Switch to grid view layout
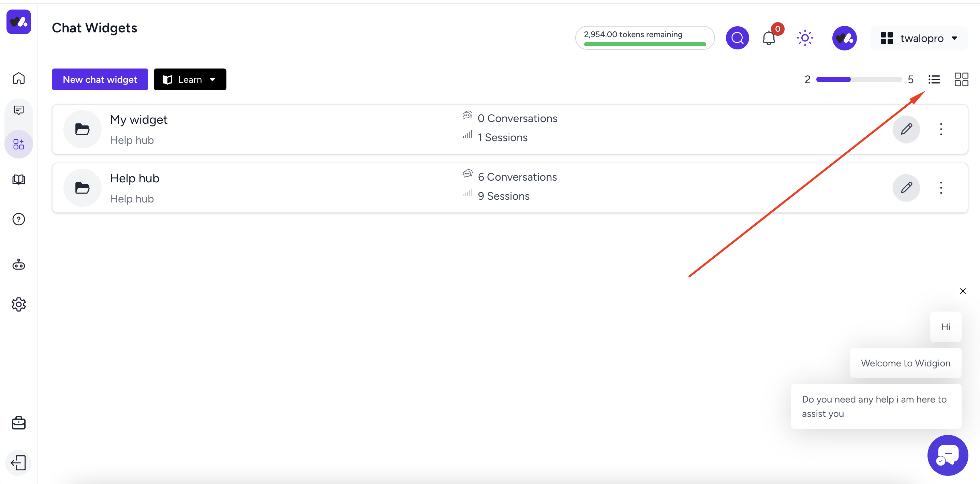 pyautogui.click(x=961, y=79)
